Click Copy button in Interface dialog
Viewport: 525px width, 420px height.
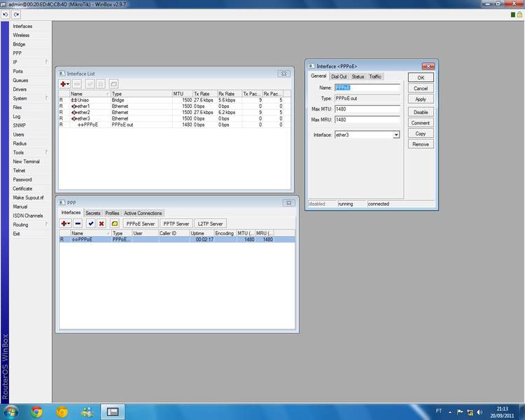tap(421, 134)
